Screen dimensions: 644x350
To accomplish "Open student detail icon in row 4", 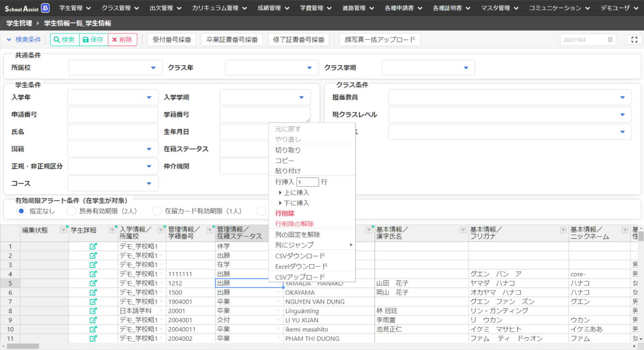I will click(93, 274).
